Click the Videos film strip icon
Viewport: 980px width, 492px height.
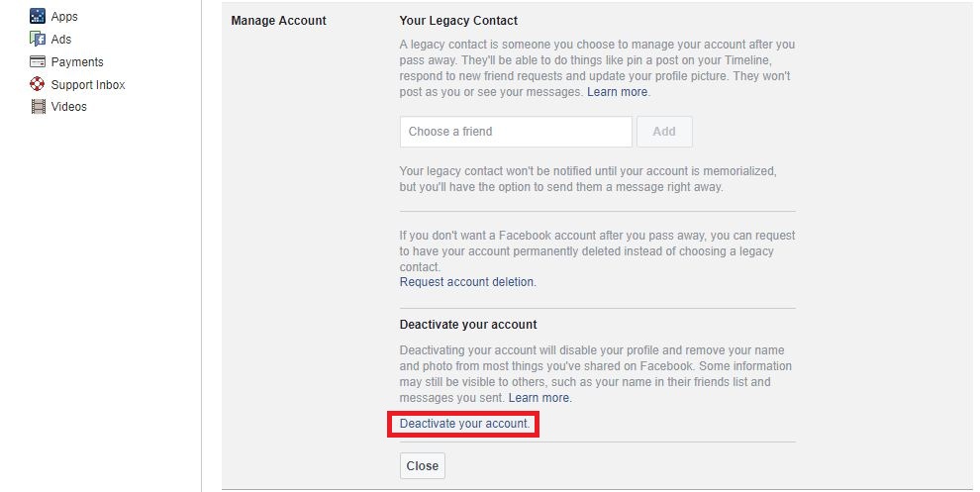[x=39, y=107]
